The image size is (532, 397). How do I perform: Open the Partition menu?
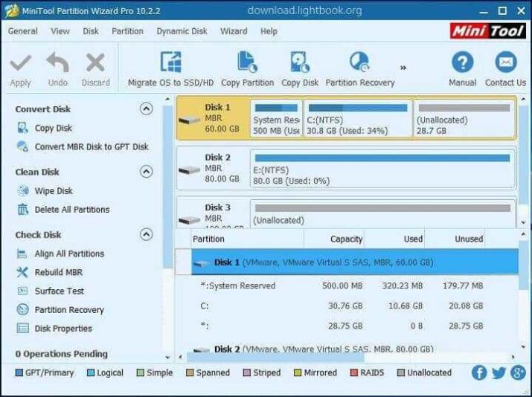click(x=127, y=31)
